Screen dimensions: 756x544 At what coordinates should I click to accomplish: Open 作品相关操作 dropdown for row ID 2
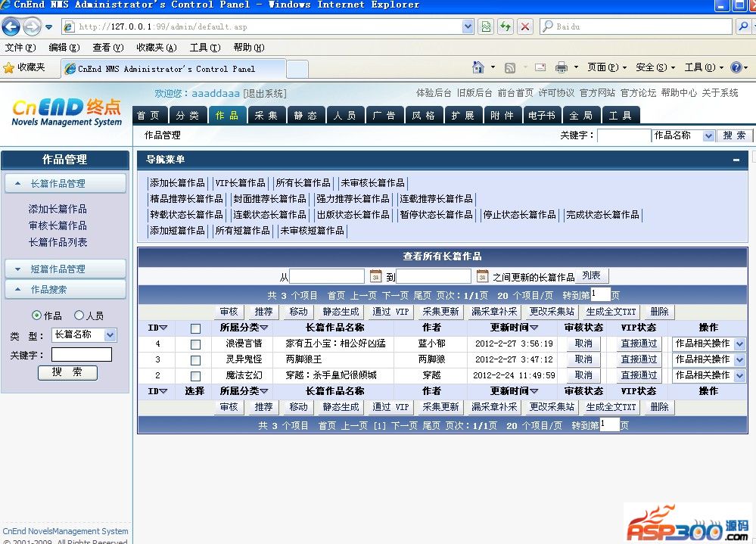click(x=739, y=376)
